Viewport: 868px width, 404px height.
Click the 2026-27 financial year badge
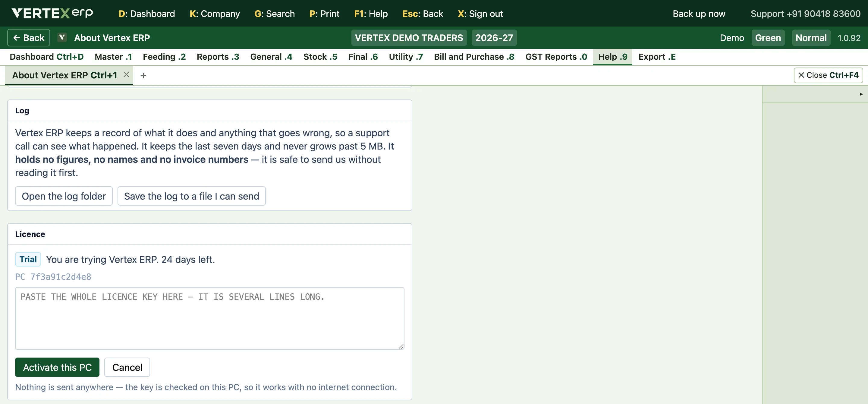(x=494, y=38)
